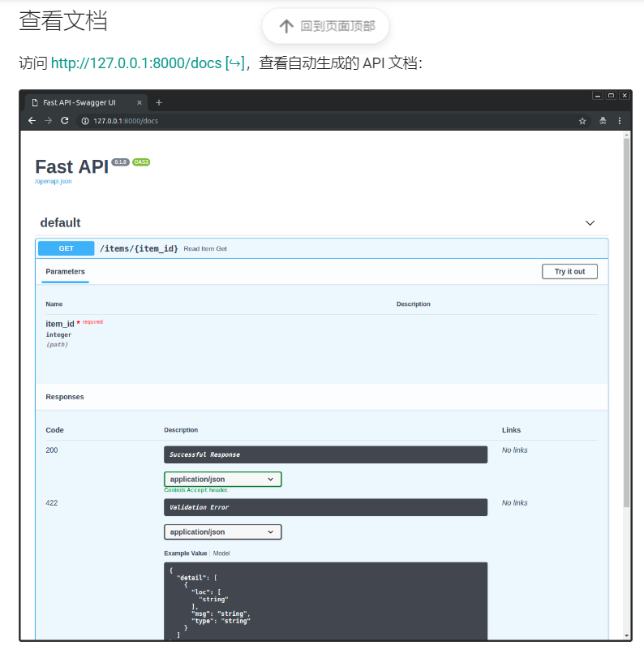The image size is (644, 646).
Task: Bookmark the page with star icon
Action: [x=582, y=121]
